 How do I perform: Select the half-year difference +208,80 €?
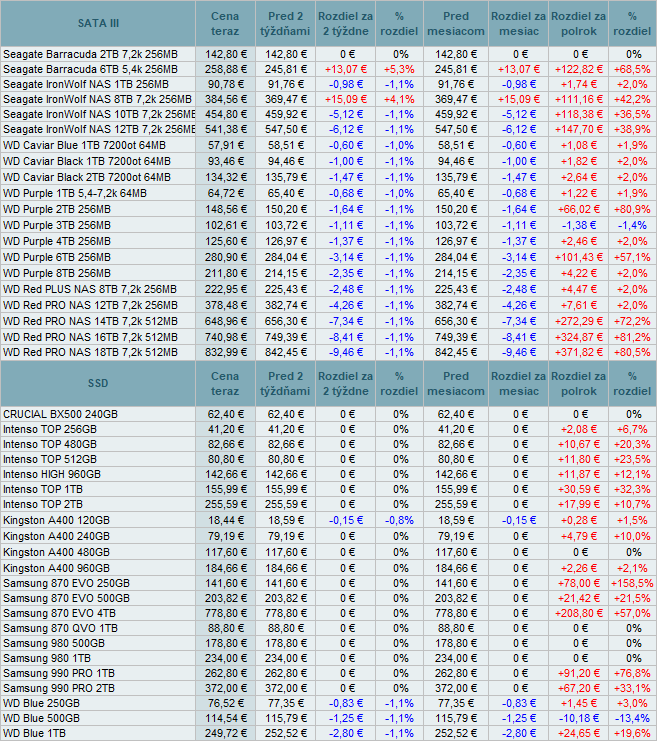[x=579, y=613]
